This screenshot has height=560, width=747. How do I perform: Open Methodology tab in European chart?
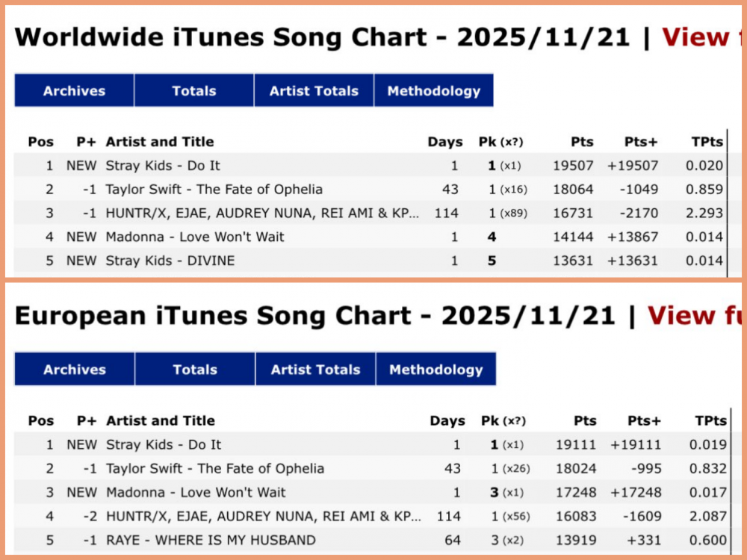(436, 370)
